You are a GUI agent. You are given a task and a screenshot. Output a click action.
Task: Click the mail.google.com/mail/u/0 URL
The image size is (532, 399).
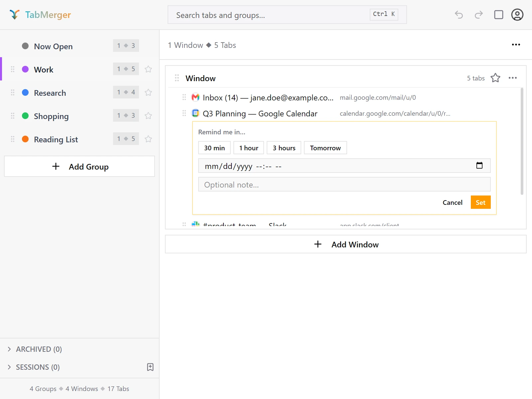click(x=378, y=97)
